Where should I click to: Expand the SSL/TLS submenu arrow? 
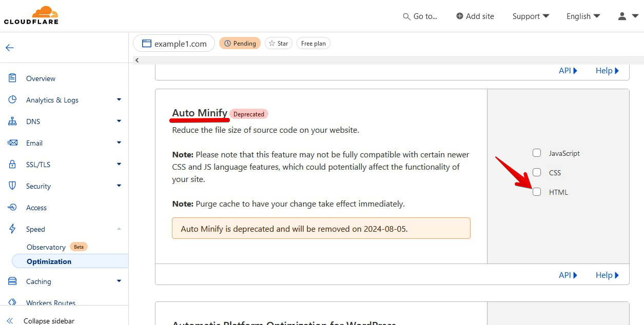[119, 164]
